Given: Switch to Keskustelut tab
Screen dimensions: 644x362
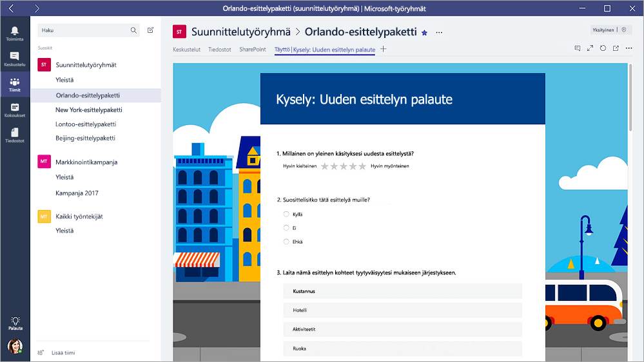Looking at the screenshot, I should coord(186,49).
